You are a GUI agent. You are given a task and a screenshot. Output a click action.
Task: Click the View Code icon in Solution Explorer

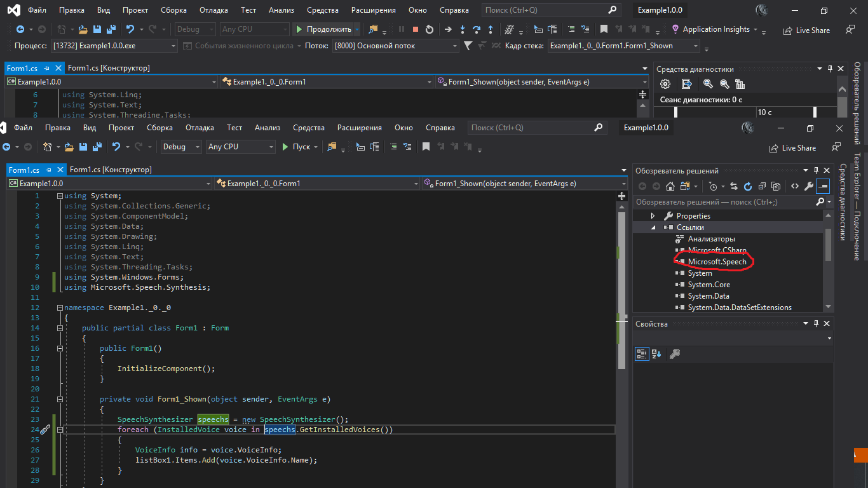tap(794, 186)
